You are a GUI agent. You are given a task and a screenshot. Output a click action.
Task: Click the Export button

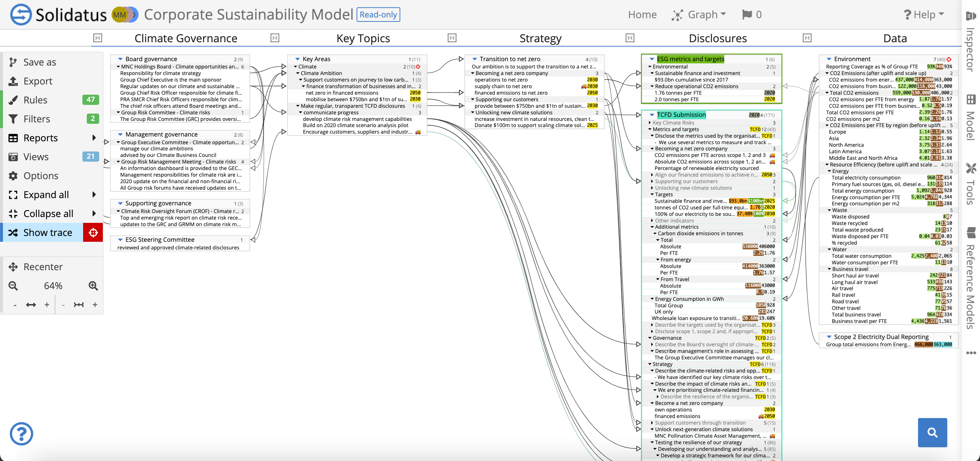pyautogui.click(x=38, y=81)
